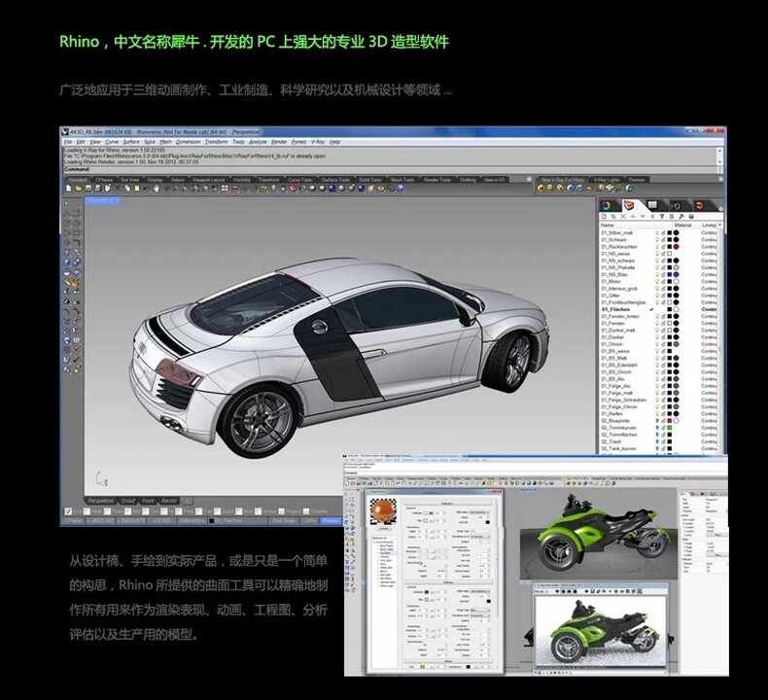
Task: Toggle the Mid osnap checkbox
Action: (127, 511)
